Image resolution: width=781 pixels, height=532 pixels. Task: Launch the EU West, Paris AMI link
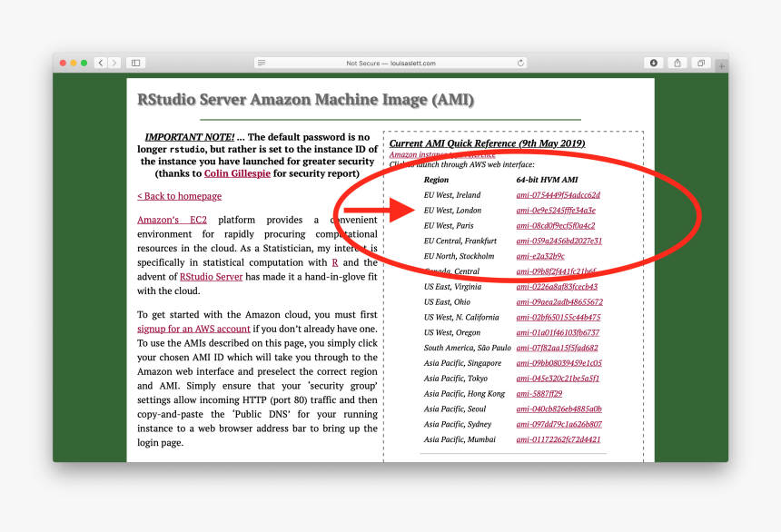[556, 226]
